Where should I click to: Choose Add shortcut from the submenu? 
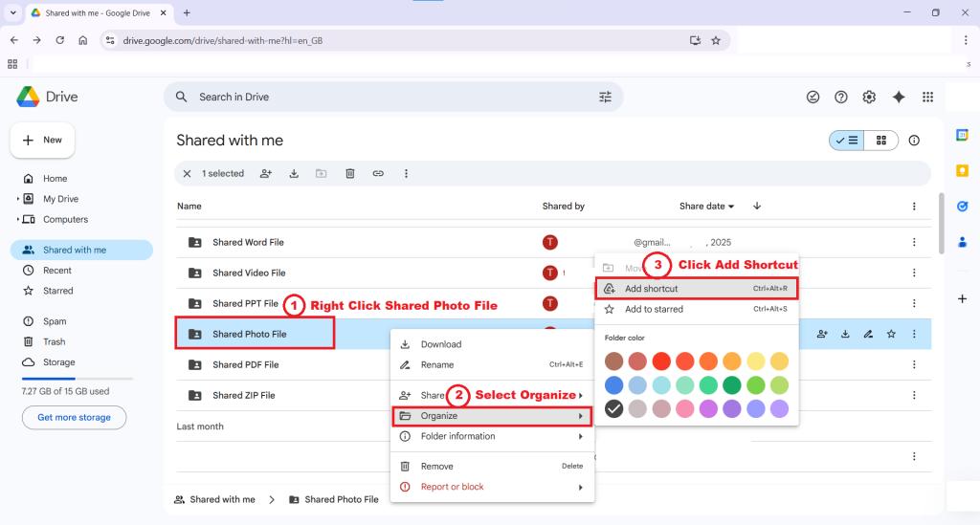(696, 289)
